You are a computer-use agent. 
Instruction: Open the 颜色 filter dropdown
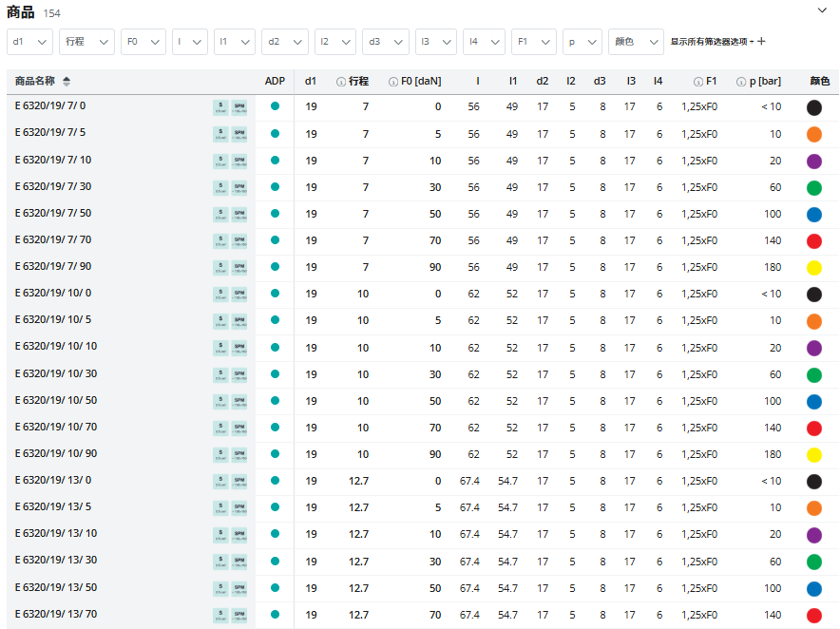636,42
